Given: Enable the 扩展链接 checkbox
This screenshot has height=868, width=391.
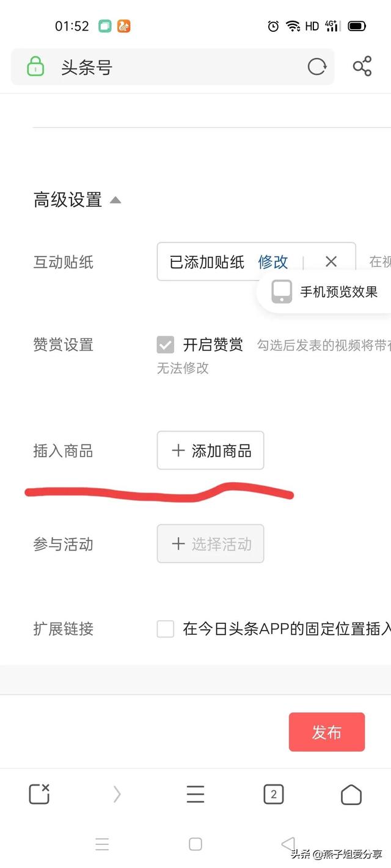Looking at the screenshot, I should point(166,629).
